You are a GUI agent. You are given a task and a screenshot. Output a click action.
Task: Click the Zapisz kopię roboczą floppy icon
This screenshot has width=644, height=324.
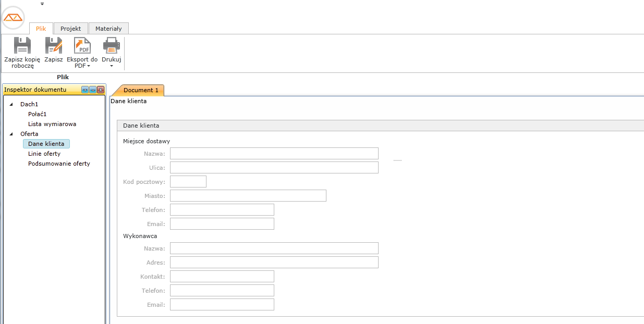[x=22, y=46]
